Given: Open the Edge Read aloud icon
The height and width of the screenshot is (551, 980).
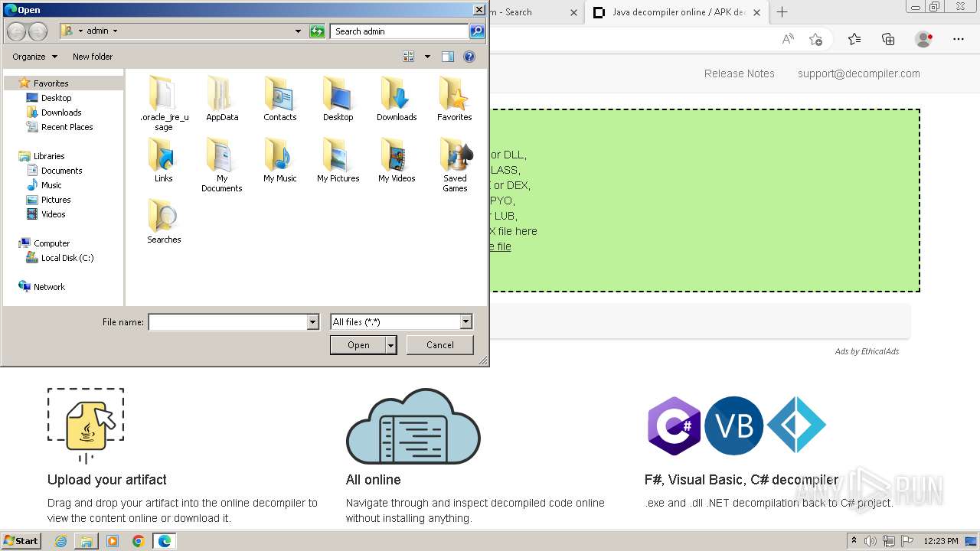Looking at the screenshot, I should click(x=788, y=39).
